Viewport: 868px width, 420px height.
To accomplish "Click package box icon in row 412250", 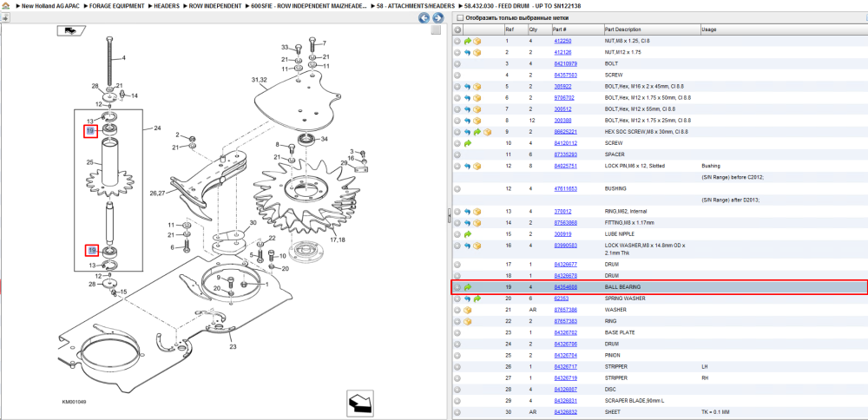I will point(477,41).
